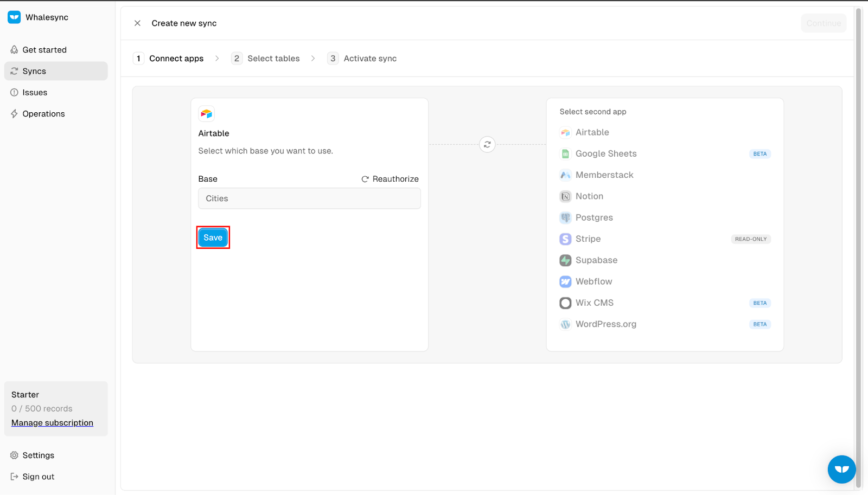Click the Issues alert icon
868x495 pixels.
coord(14,93)
